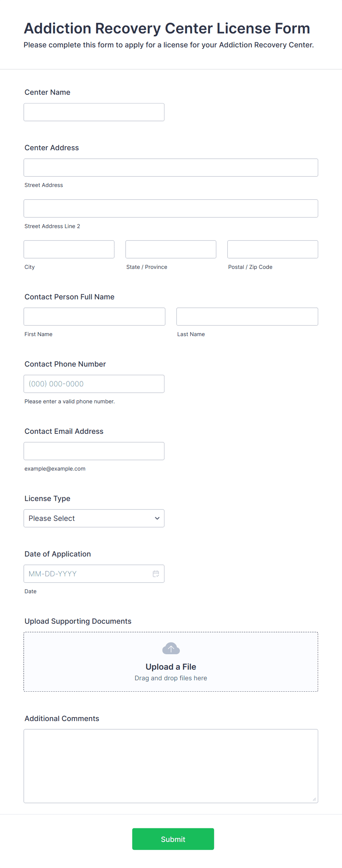Open the Please Select dropdown
This screenshot has height=868, width=342.
pyautogui.click(x=94, y=518)
